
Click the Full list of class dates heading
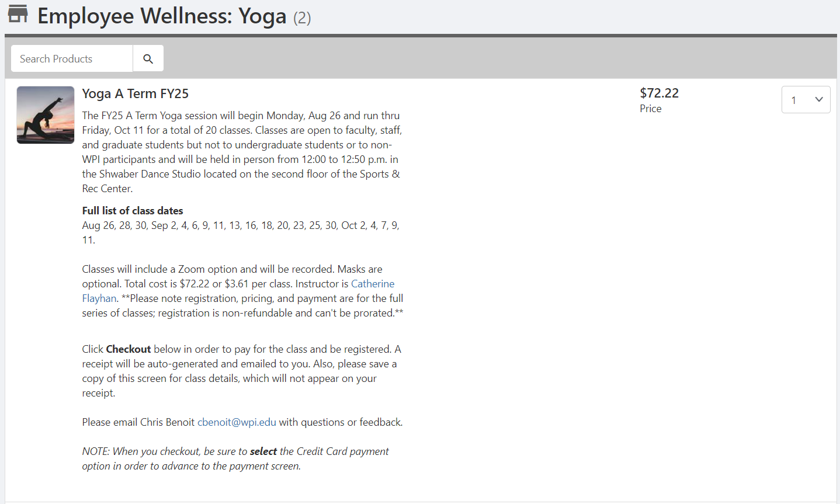[x=133, y=211]
